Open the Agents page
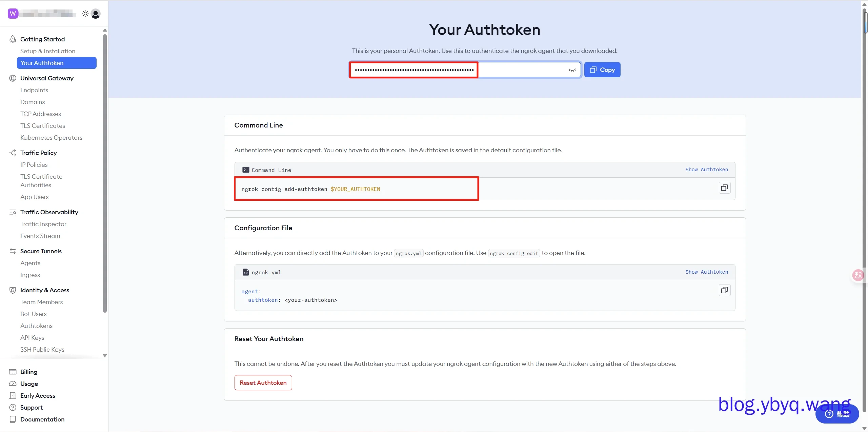The image size is (868, 432). point(30,263)
